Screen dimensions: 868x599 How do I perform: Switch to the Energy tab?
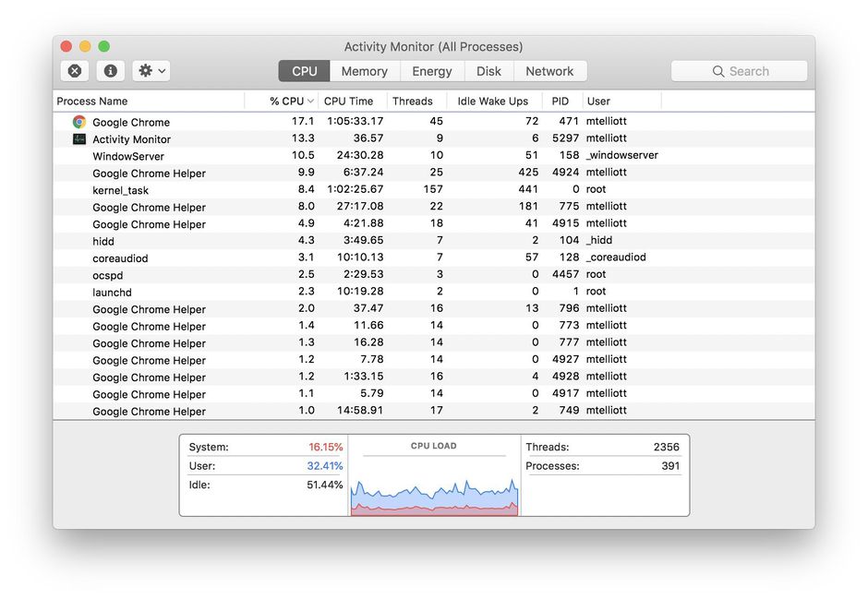pyautogui.click(x=432, y=71)
